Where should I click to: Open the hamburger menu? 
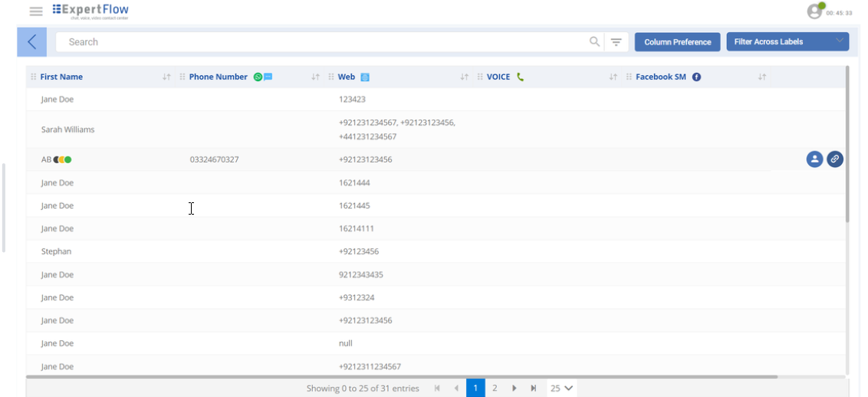pos(36,11)
